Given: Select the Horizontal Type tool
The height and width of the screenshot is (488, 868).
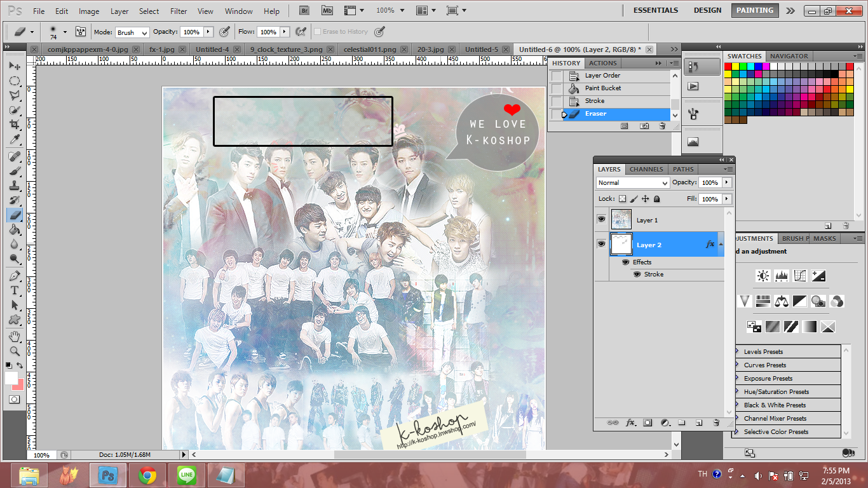Looking at the screenshot, I should click(x=14, y=290).
